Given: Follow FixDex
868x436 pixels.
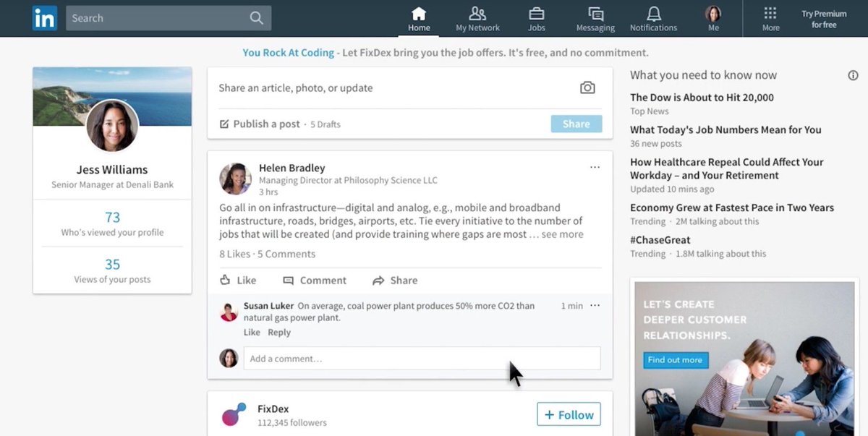Looking at the screenshot, I should 569,414.
